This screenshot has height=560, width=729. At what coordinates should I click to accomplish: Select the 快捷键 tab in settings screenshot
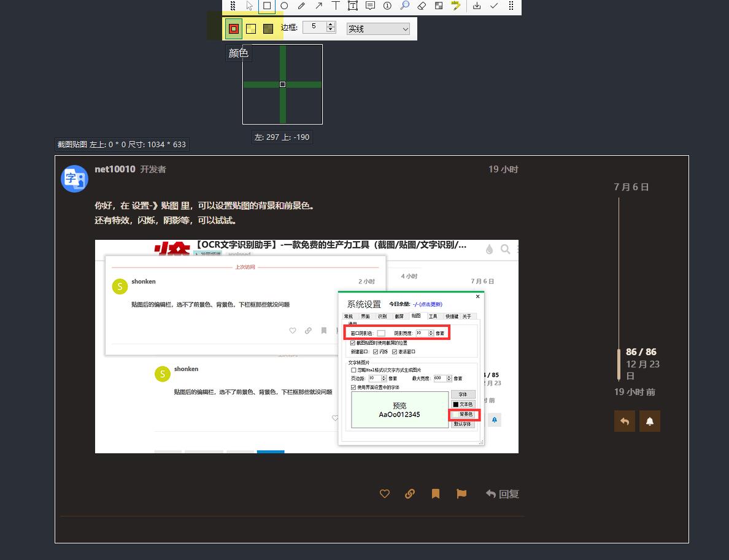pos(452,316)
